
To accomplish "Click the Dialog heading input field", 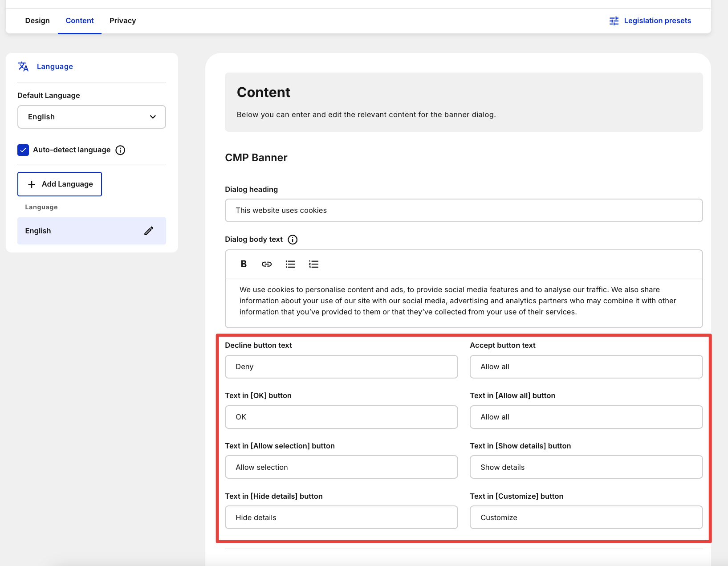I will (464, 210).
